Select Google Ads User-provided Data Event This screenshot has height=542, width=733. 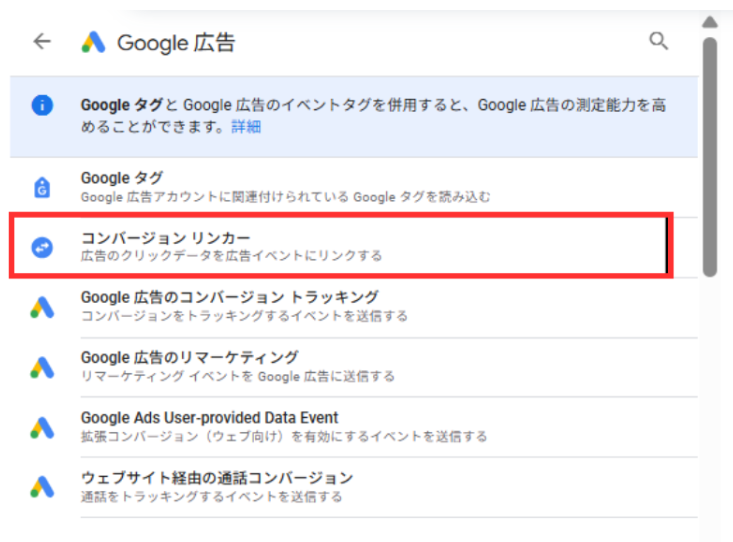click(209, 418)
